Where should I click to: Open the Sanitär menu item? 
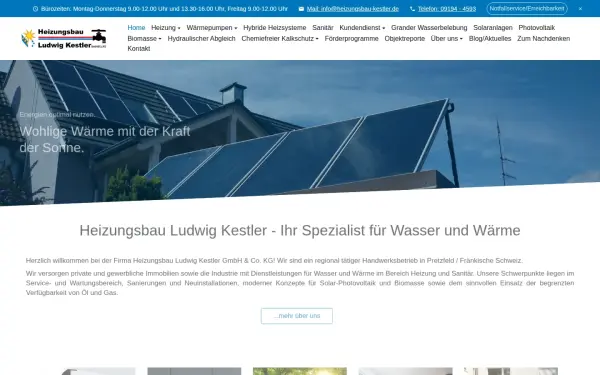323,28
